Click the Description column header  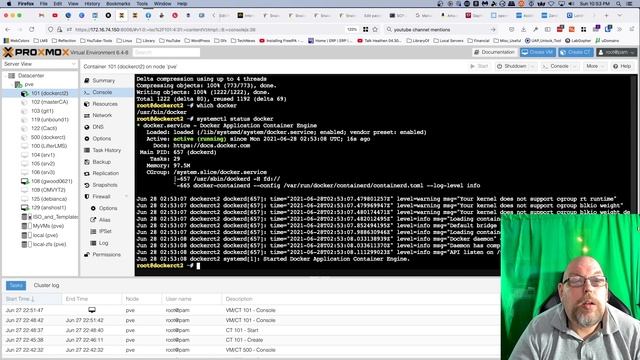pos(239,299)
